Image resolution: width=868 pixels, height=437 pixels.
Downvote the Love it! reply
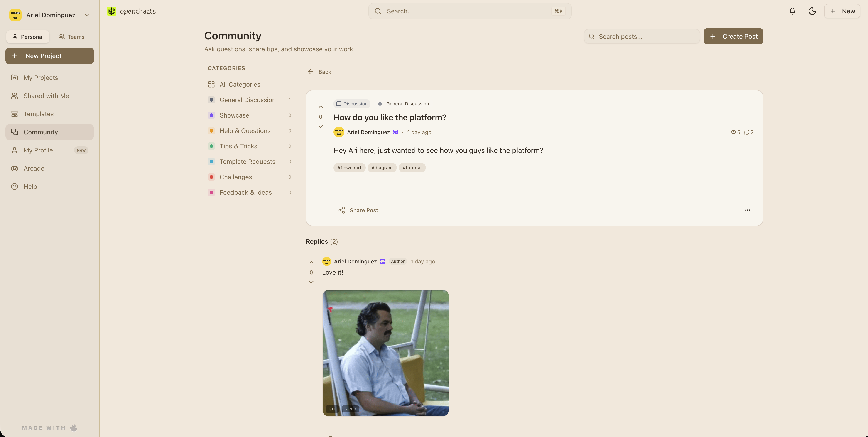pos(311,282)
